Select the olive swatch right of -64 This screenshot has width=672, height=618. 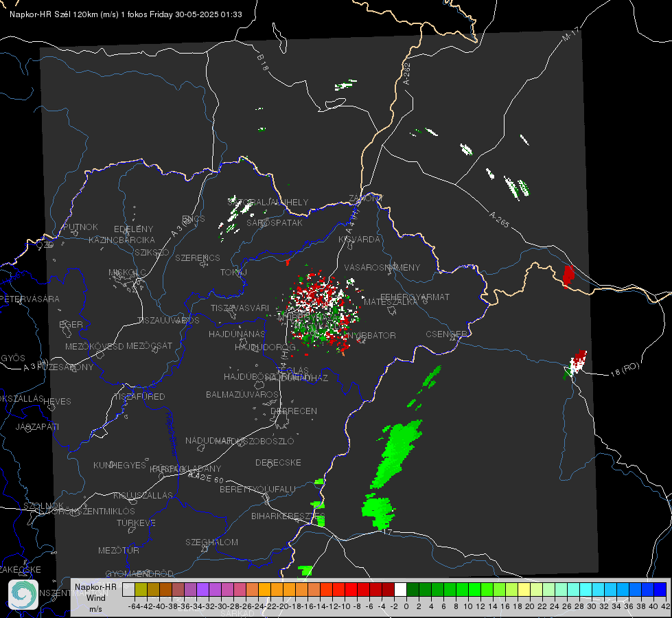click(x=141, y=590)
